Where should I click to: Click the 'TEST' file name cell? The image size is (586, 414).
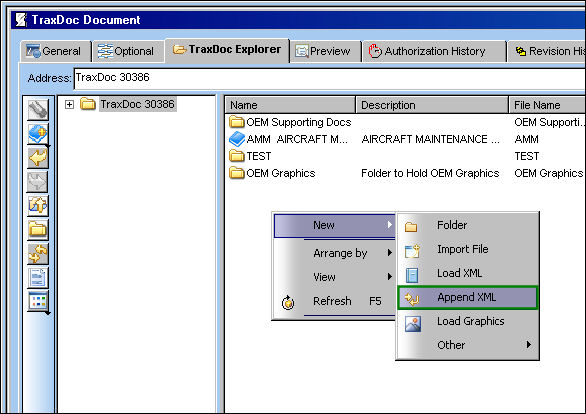point(527,156)
